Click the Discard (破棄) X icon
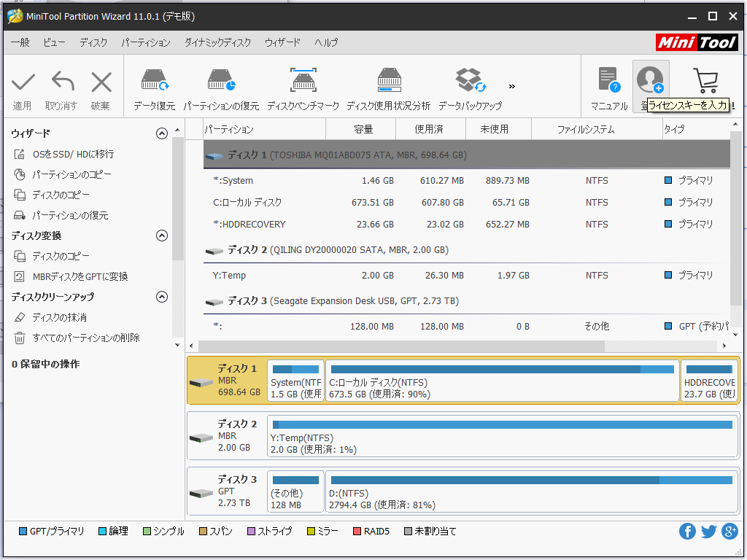This screenshot has height=560, width=747. pyautogui.click(x=101, y=82)
